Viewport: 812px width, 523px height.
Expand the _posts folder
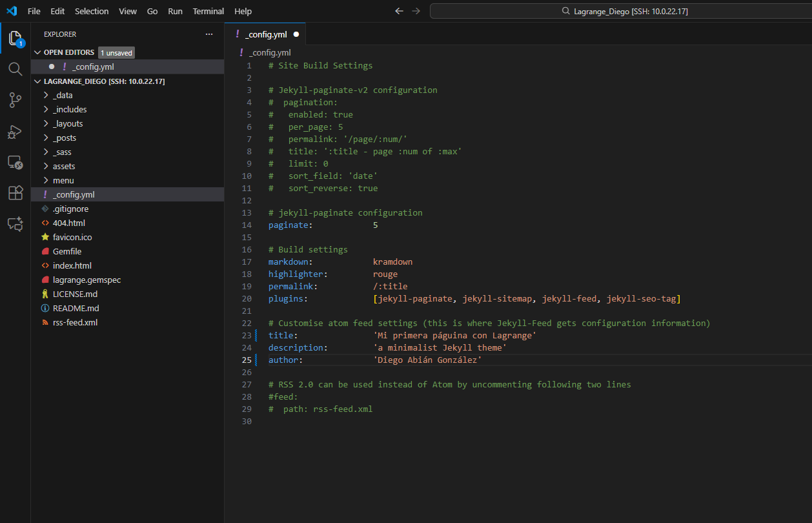click(x=64, y=138)
